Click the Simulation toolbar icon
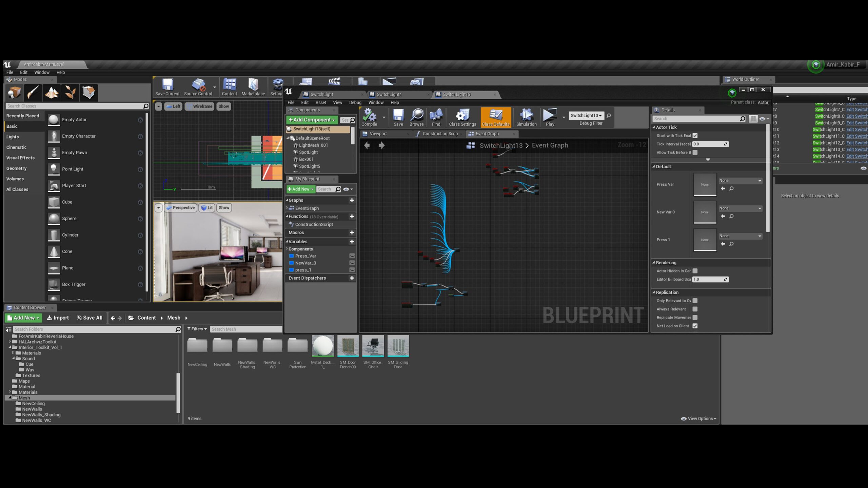 pyautogui.click(x=526, y=117)
